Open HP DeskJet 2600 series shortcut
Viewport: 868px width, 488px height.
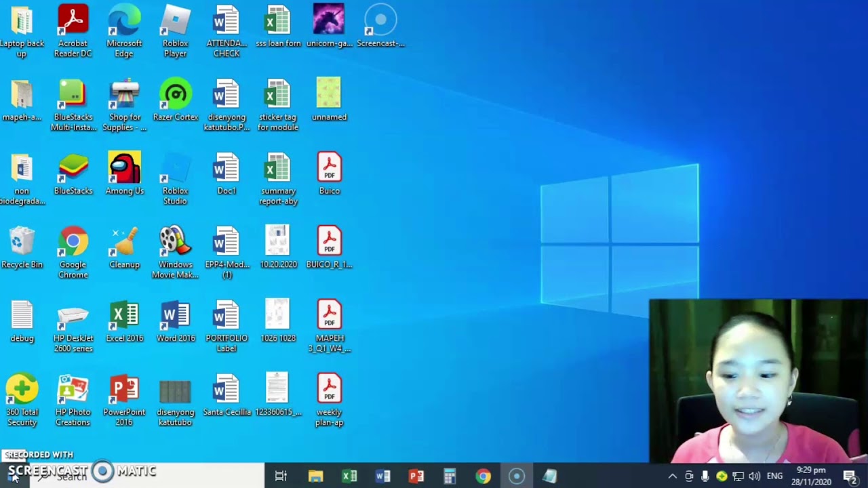pos(73,327)
